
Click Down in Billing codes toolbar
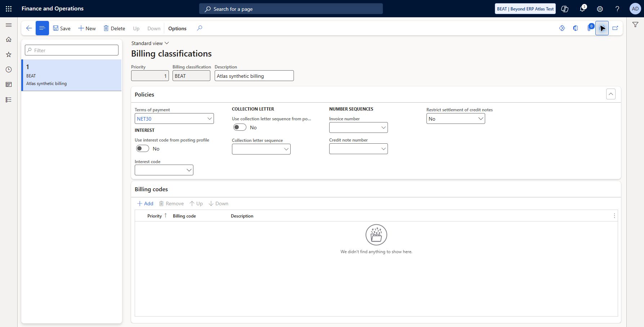pyautogui.click(x=218, y=203)
